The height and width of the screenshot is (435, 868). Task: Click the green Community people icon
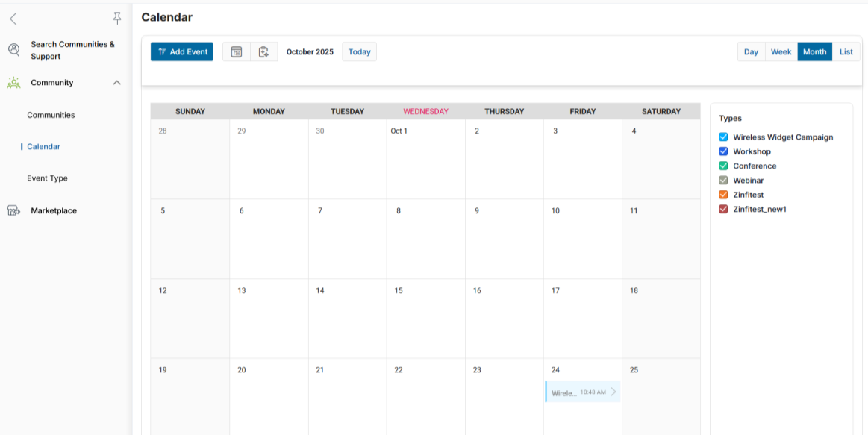click(x=14, y=83)
